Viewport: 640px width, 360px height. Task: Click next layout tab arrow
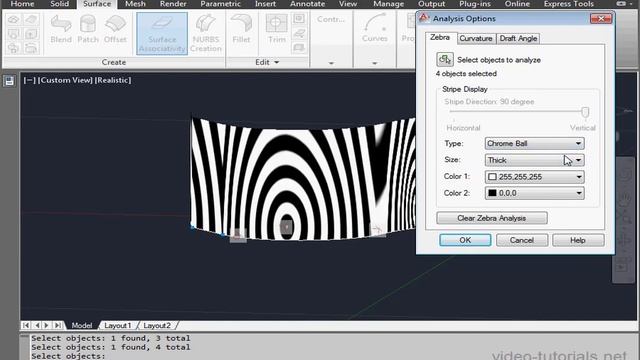(47, 325)
